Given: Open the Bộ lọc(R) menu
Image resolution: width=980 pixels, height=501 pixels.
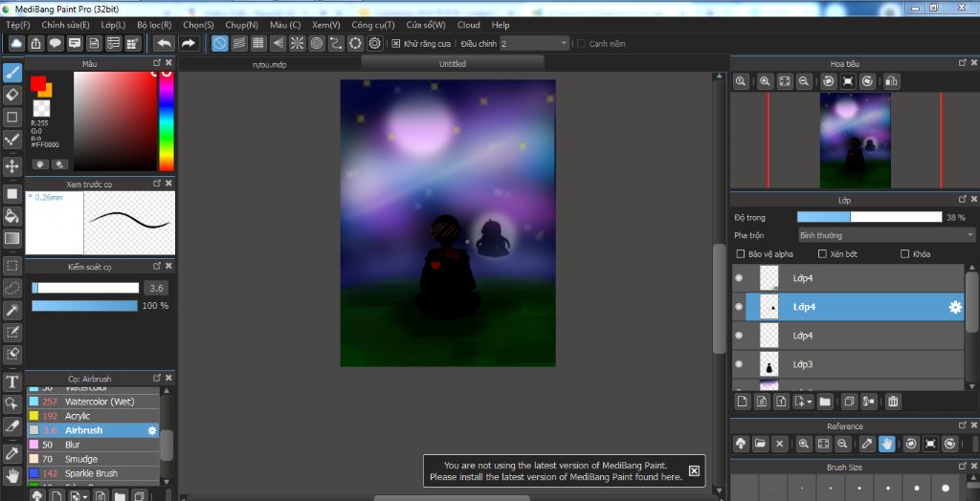Looking at the screenshot, I should (154, 25).
